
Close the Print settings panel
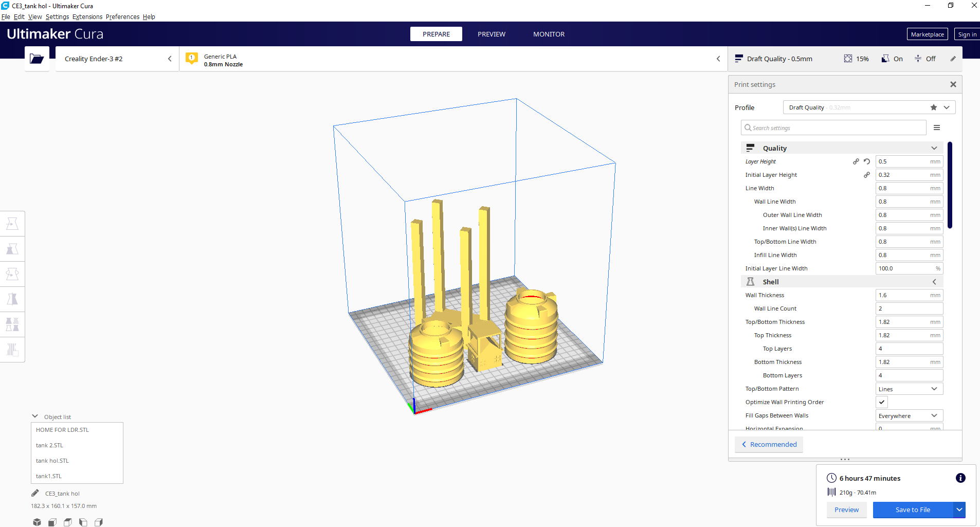tap(953, 84)
